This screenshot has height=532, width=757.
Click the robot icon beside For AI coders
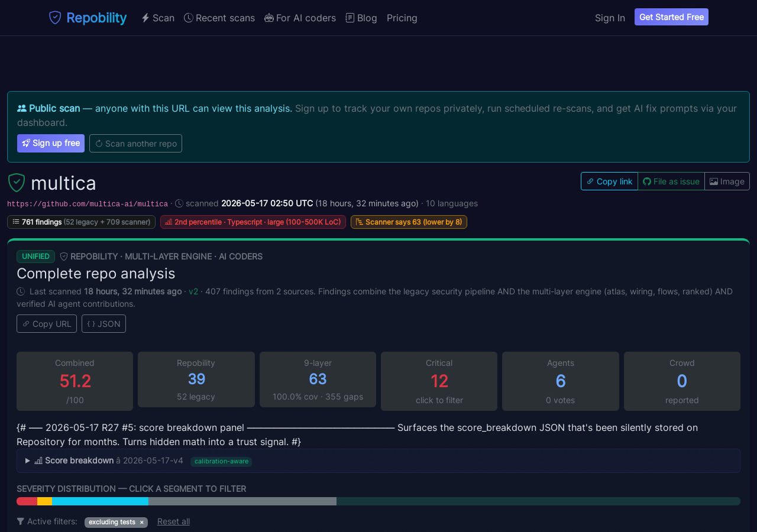point(269,18)
